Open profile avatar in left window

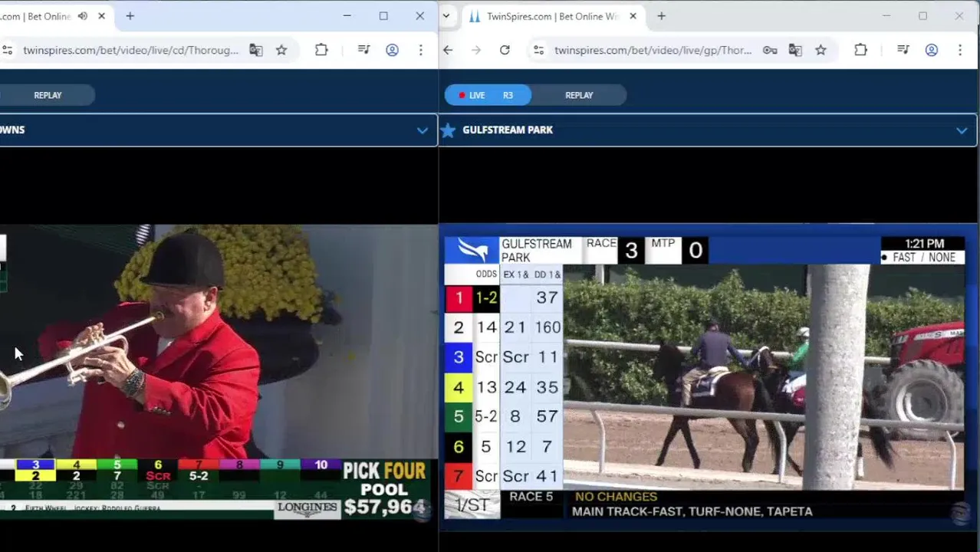[x=392, y=50]
